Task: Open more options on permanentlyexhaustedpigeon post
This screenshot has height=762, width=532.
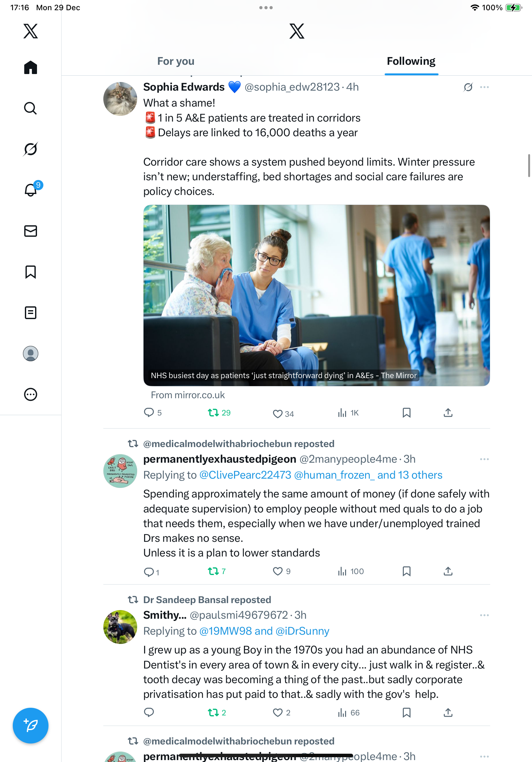Action: pyautogui.click(x=484, y=459)
